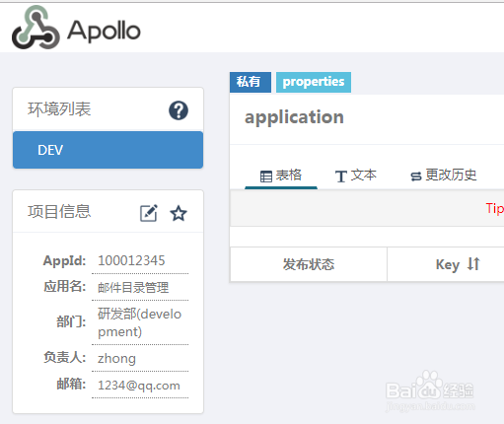This screenshot has height=424, width=504.
Task: Select the owner name zhong
Action: coord(116,359)
